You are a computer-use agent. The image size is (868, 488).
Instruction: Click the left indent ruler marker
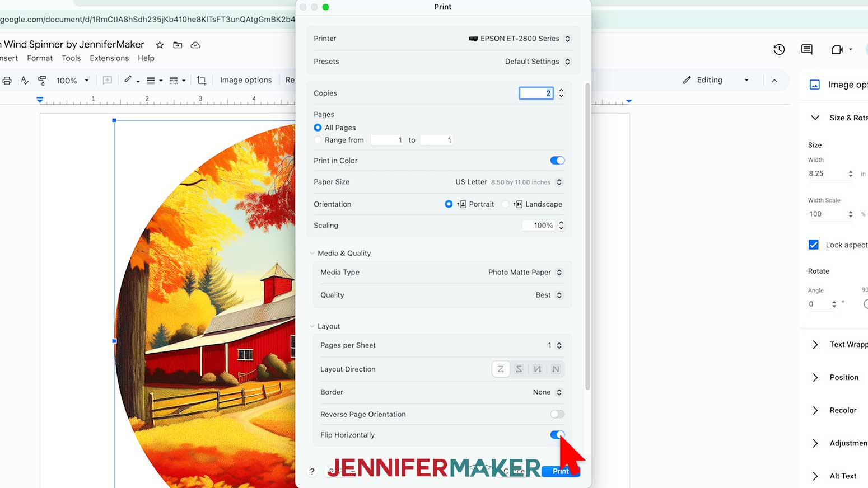40,100
